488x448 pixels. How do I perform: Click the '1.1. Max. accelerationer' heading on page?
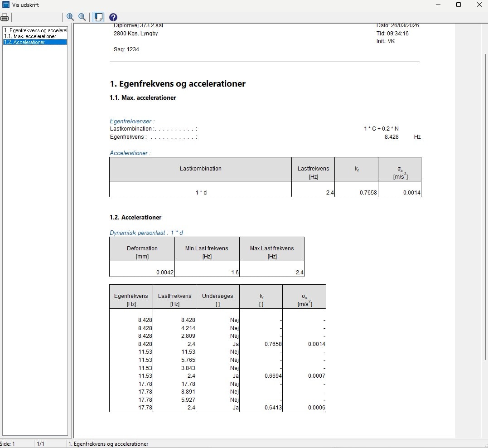143,97
